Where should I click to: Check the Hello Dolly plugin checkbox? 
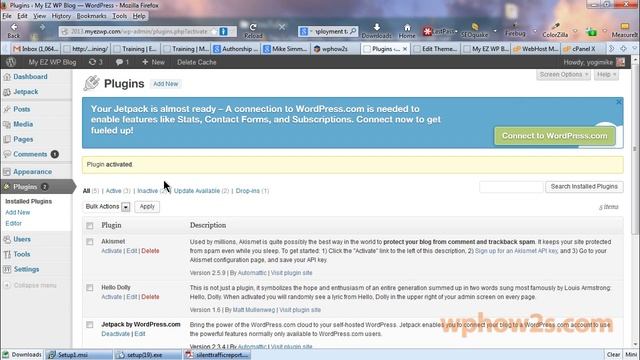[x=90, y=288]
